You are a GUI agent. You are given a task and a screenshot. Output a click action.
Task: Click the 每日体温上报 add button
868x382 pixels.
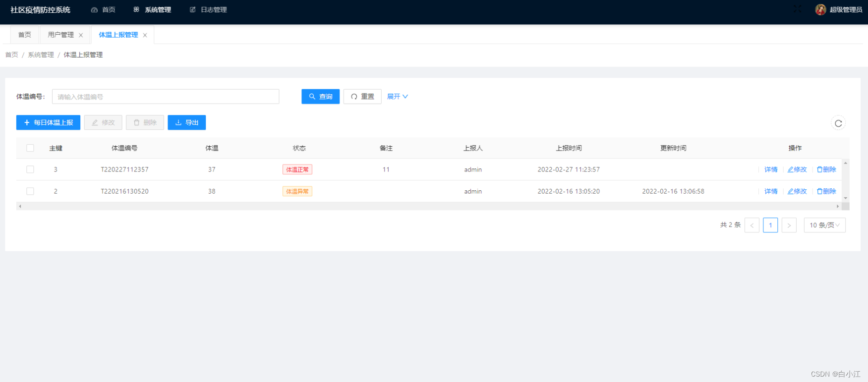pos(48,122)
